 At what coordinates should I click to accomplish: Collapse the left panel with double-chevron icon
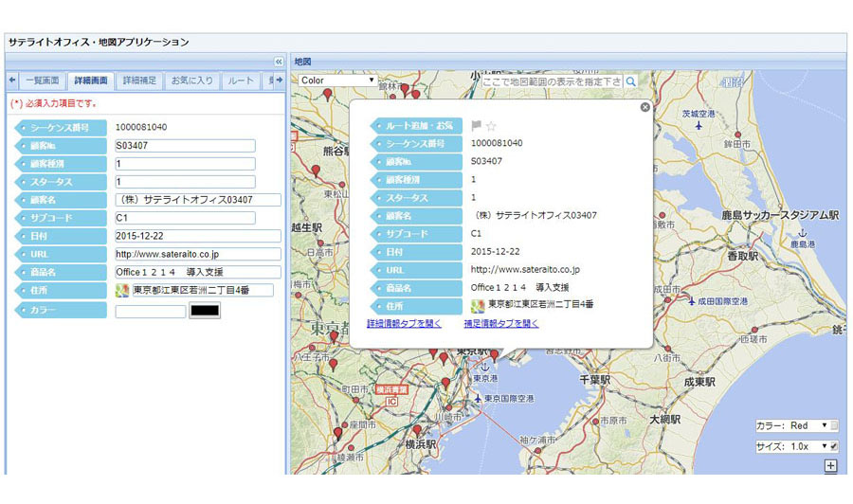coord(279,62)
